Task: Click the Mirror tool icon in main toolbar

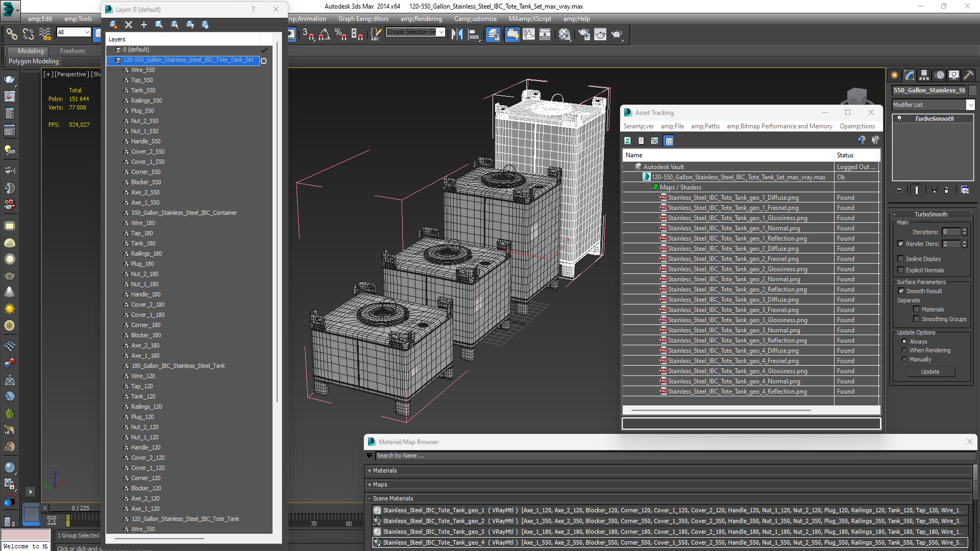Action: coord(457,34)
